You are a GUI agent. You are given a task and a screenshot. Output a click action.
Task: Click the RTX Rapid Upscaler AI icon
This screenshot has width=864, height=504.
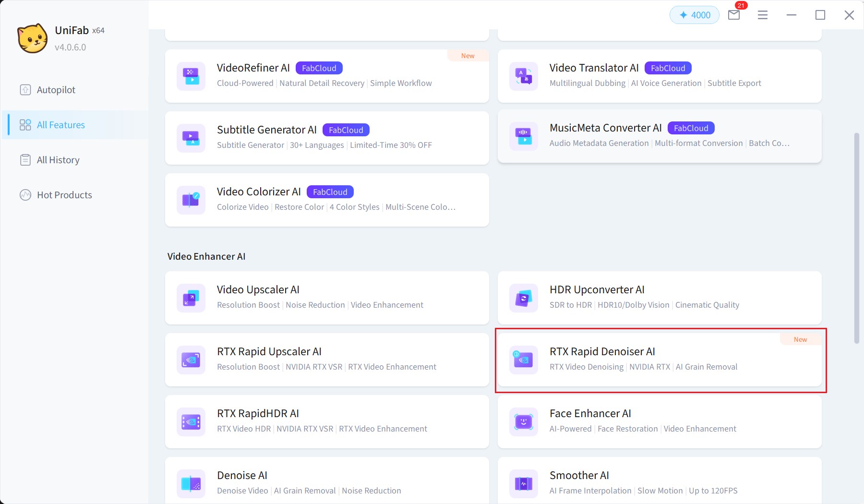click(191, 360)
